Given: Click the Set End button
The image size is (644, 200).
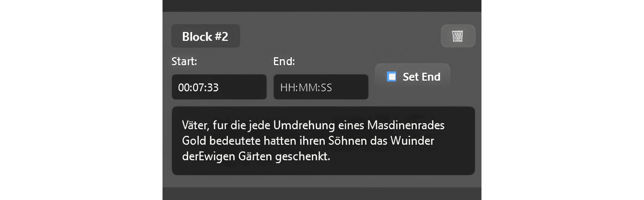Looking at the screenshot, I should click(x=412, y=77).
